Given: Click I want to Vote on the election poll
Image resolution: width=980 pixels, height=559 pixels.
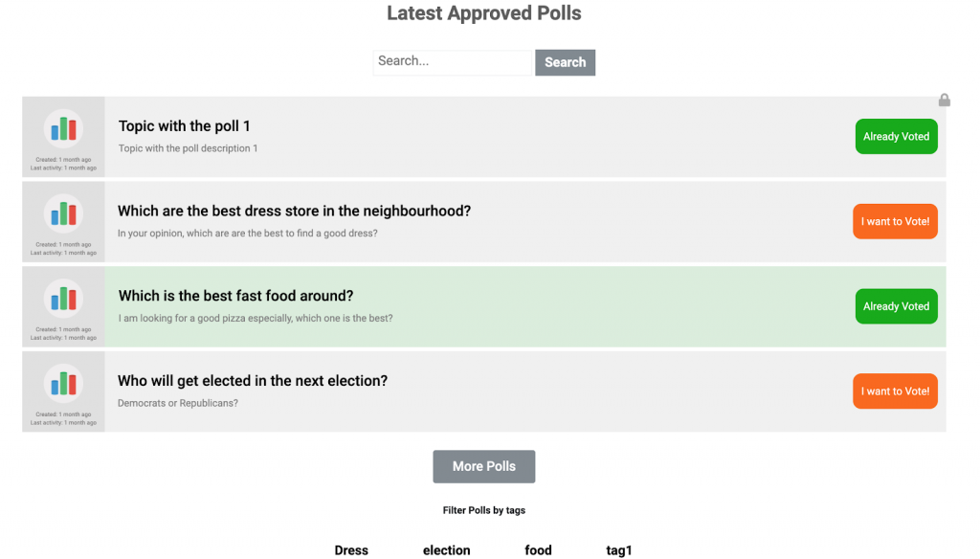Looking at the screenshot, I should click(895, 391).
